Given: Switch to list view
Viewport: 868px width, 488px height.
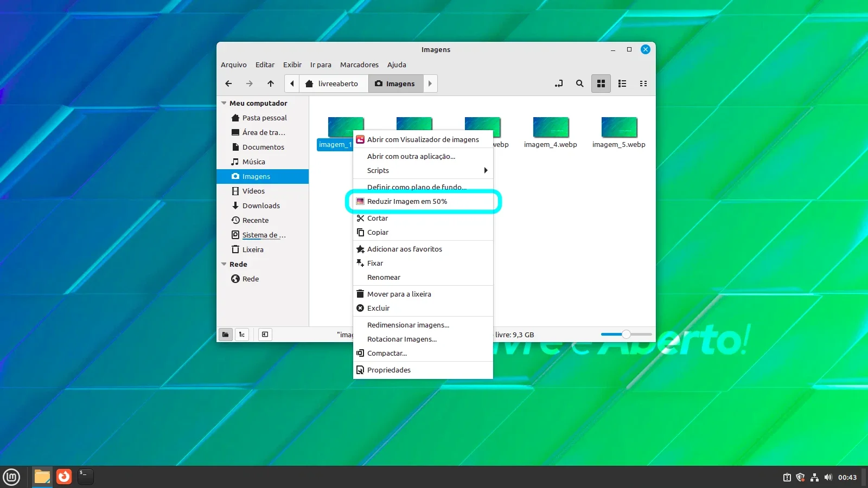Looking at the screenshot, I should pos(622,84).
